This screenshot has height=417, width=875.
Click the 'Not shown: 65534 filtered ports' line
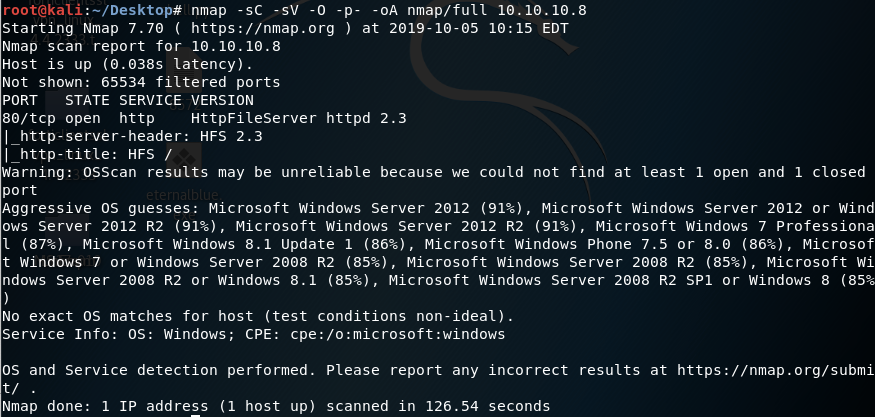[x=140, y=82]
